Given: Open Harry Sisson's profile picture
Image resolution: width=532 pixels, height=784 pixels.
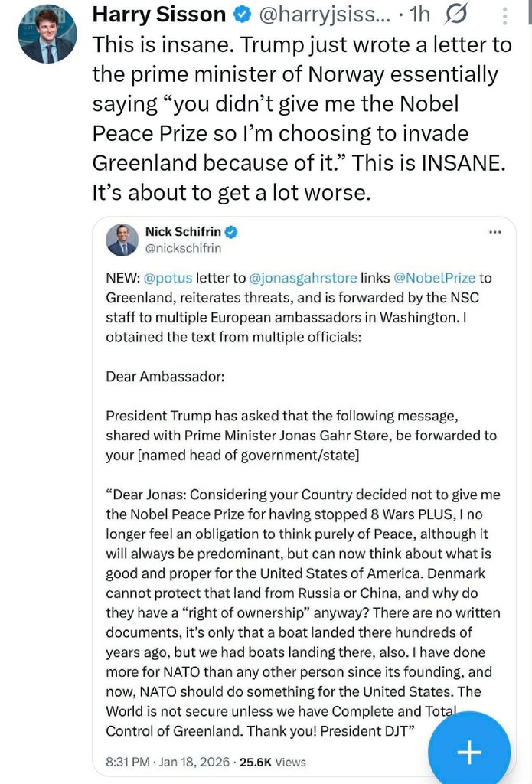Looking at the screenshot, I should (x=48, y=34).
